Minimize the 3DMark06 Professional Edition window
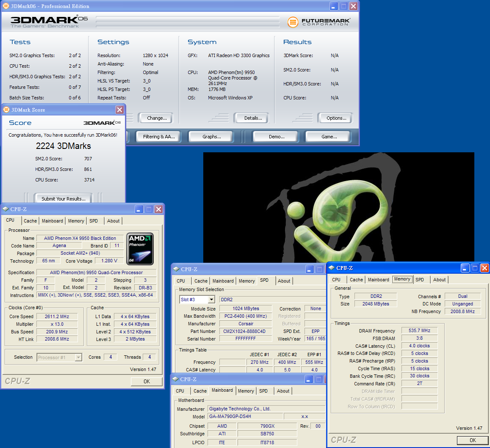Screen dimensions: 490x448 [x=333, y=6]
